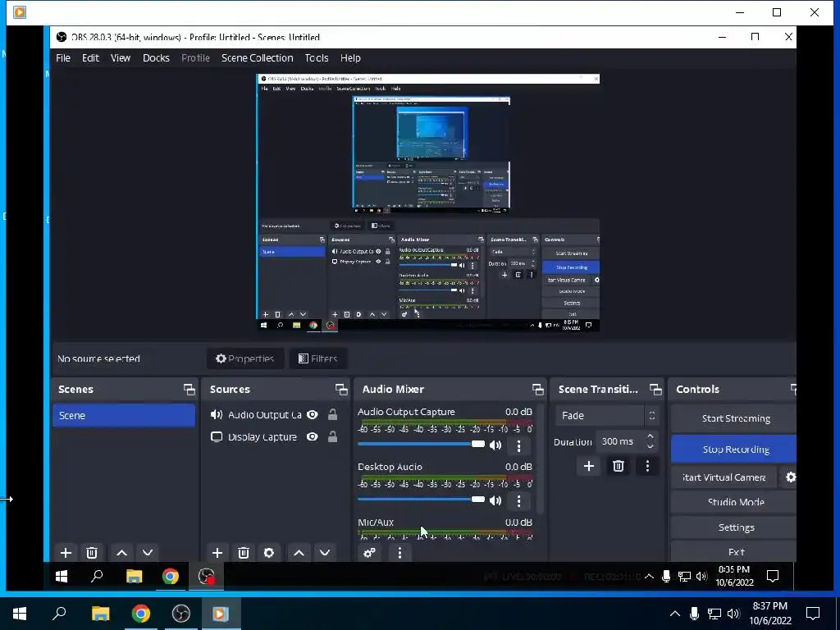
Task: Open the Tools menu
Action: 317,58
